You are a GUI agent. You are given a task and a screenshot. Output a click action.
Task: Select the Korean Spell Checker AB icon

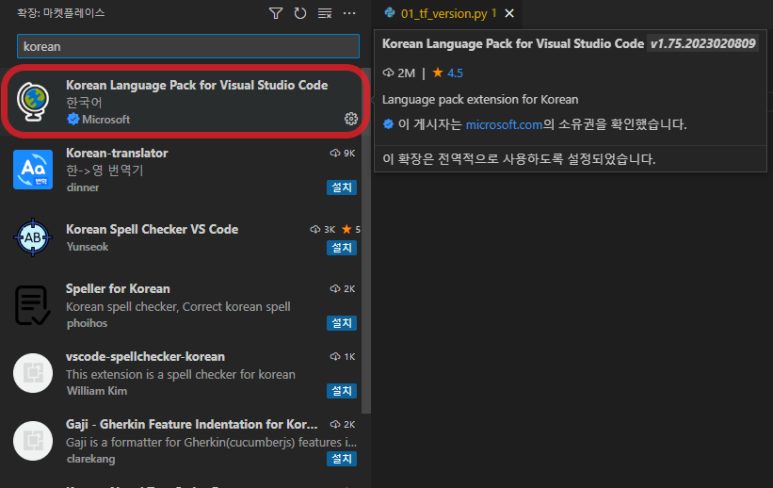tap(33, 238)
